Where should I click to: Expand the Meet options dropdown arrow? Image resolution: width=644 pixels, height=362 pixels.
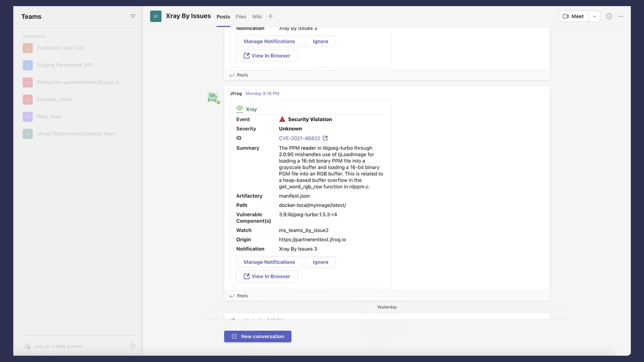pos(594,16)
